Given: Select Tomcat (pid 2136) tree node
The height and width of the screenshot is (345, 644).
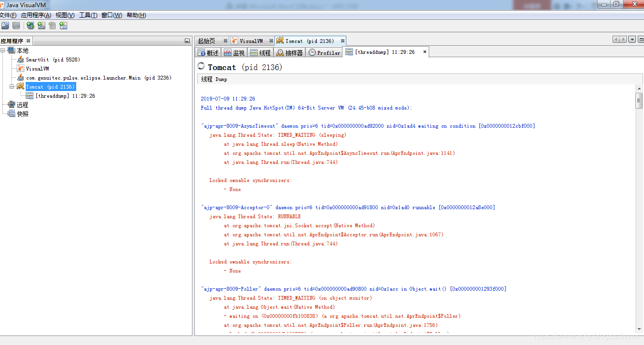Looking at the screenshot, I should point(50,87).
